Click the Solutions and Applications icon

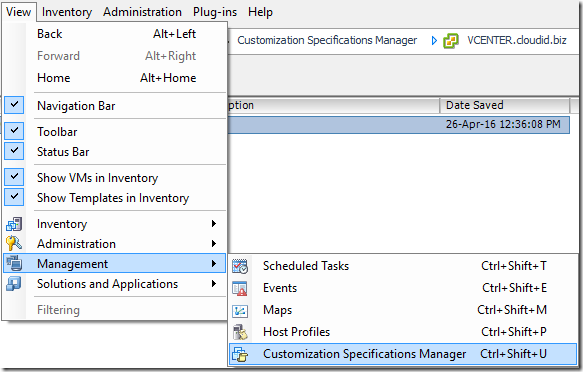(14, 284)
